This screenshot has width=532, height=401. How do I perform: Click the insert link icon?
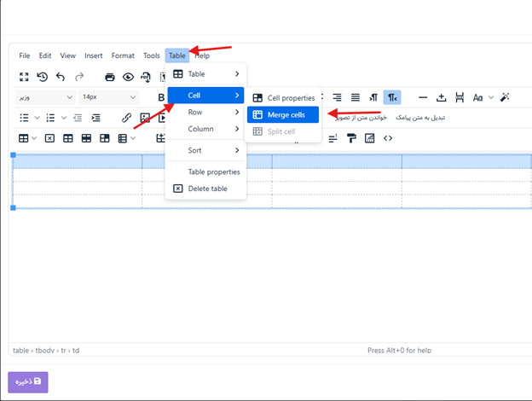click(x=127, y=118)
